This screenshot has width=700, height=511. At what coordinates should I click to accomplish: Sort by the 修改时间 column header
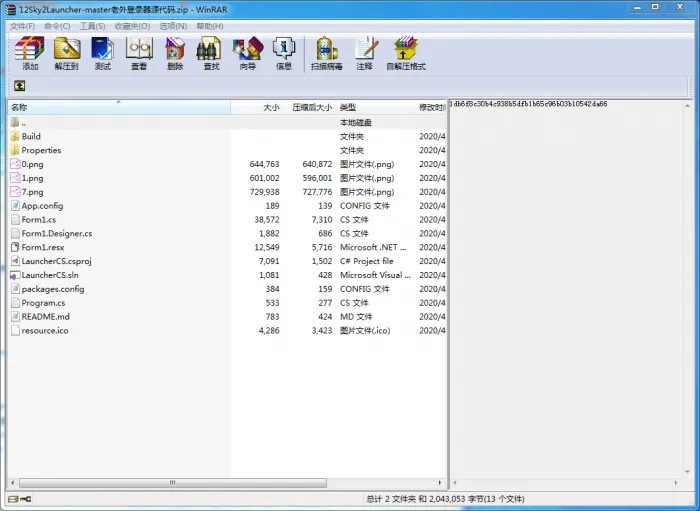pos(431,107)
